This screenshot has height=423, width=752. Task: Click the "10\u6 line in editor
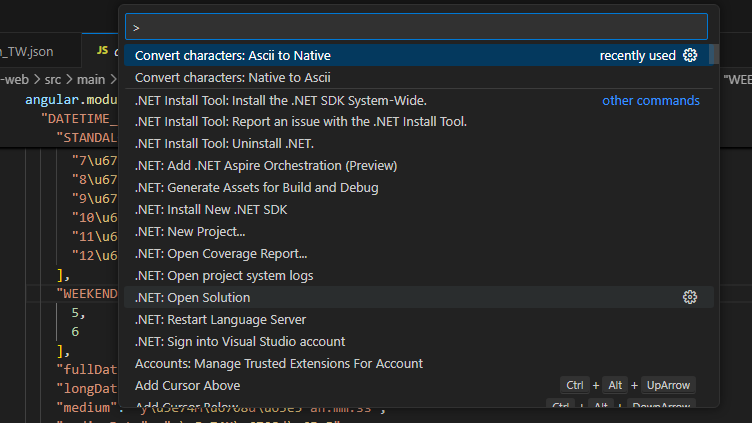(x=94, y=218)
